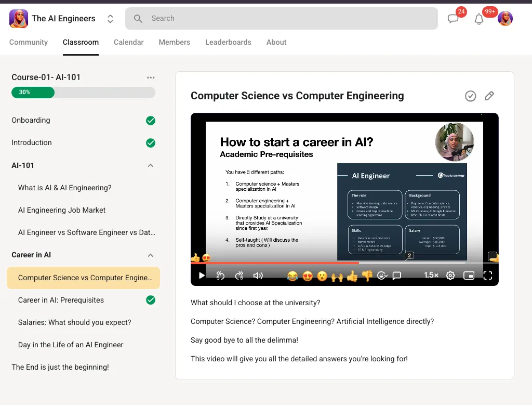Toggle Introduction completion checkmark

point(151,143)
